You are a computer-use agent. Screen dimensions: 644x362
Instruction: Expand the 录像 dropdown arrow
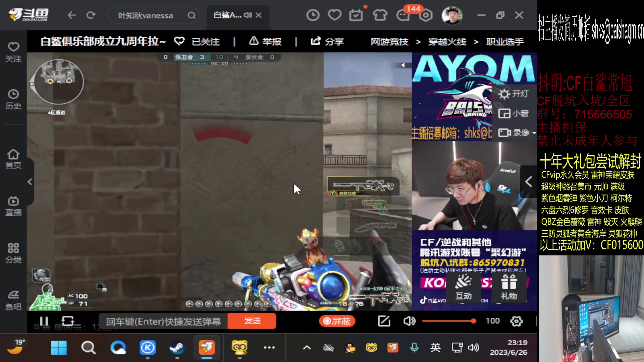pyautogui.click(x=534, y=132)
